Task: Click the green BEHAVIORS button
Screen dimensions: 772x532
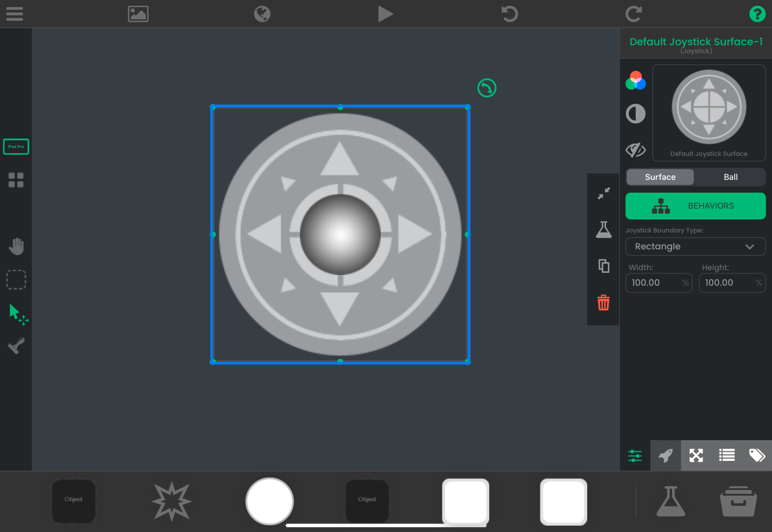Action: pos(695,206)
